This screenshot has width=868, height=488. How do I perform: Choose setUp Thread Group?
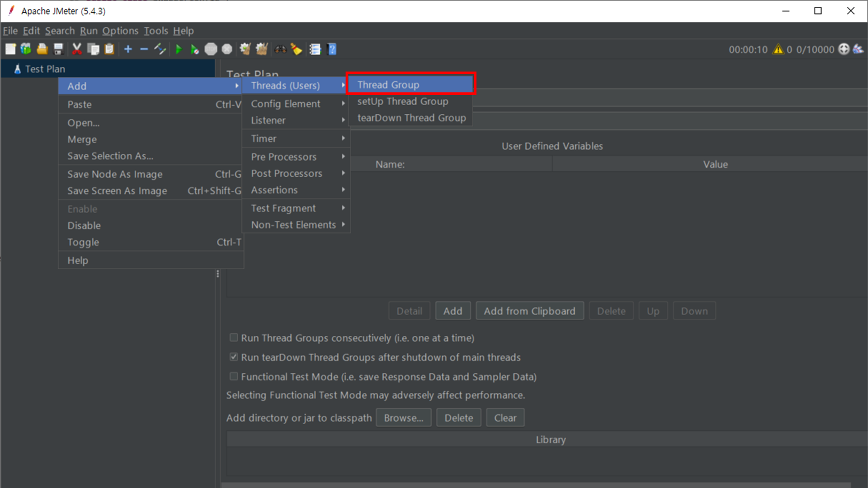[x=410, y=101]
